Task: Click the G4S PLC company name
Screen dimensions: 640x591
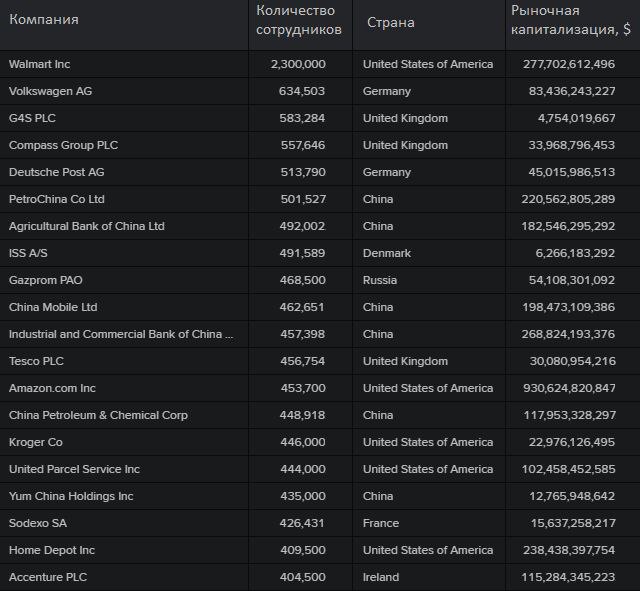Action: point(32,118)
